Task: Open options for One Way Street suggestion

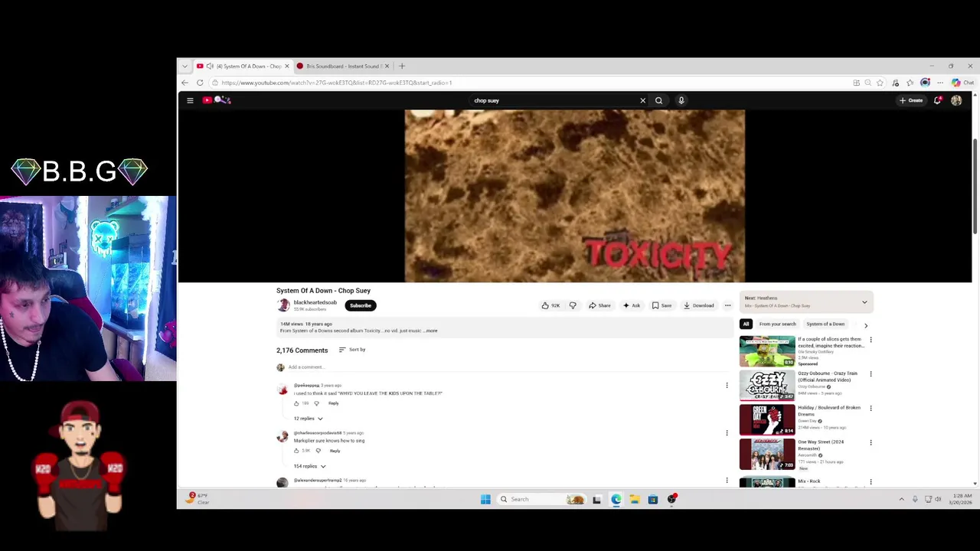Action: [871, 442]
